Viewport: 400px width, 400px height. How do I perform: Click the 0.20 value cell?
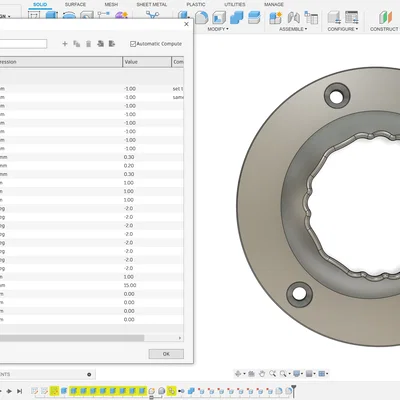point(129,166)
